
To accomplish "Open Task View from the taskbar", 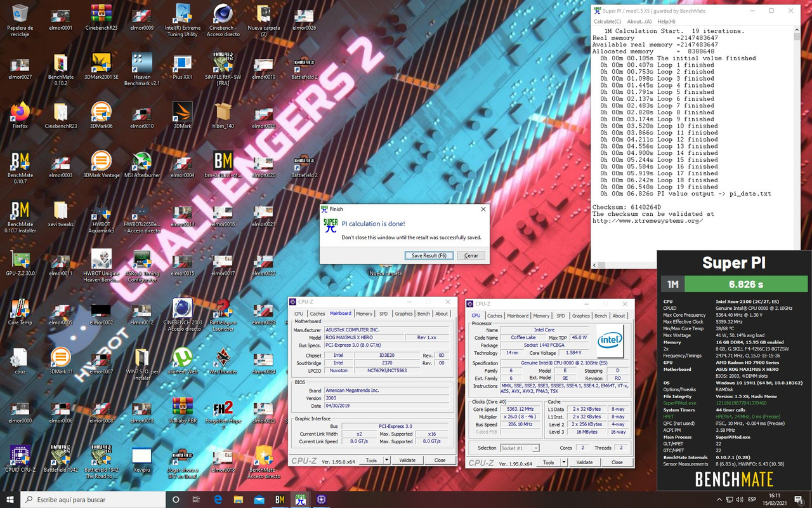I will coord(196,500).
